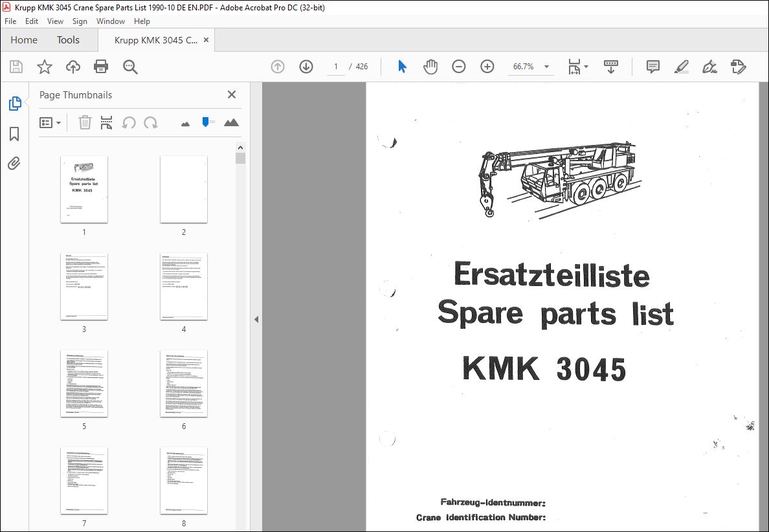769x532 pixels.
Task: Select page 8 thumbnail
Action: (x=184, y=480)
